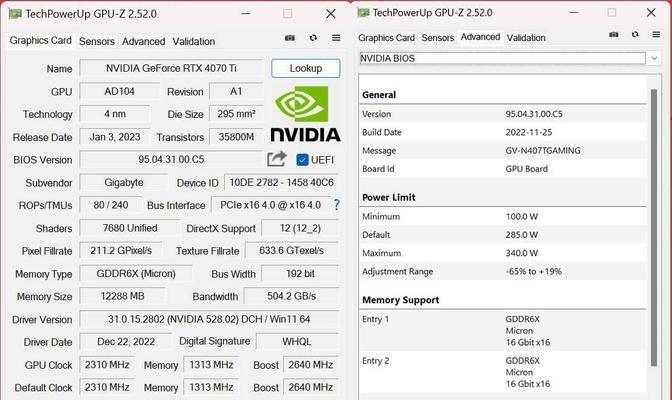Open Validation tab in right window
The height and width of the screenshot is (400, 672).
pos(526,38)
